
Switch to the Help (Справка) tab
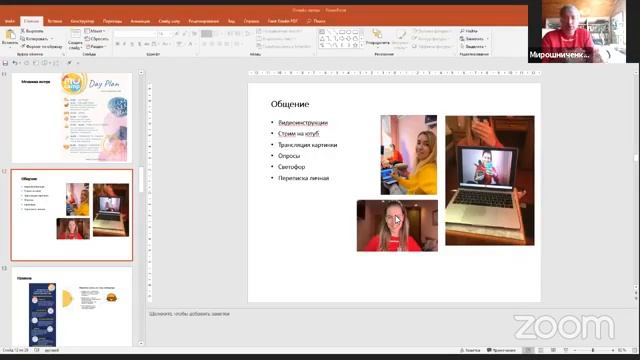251,21
